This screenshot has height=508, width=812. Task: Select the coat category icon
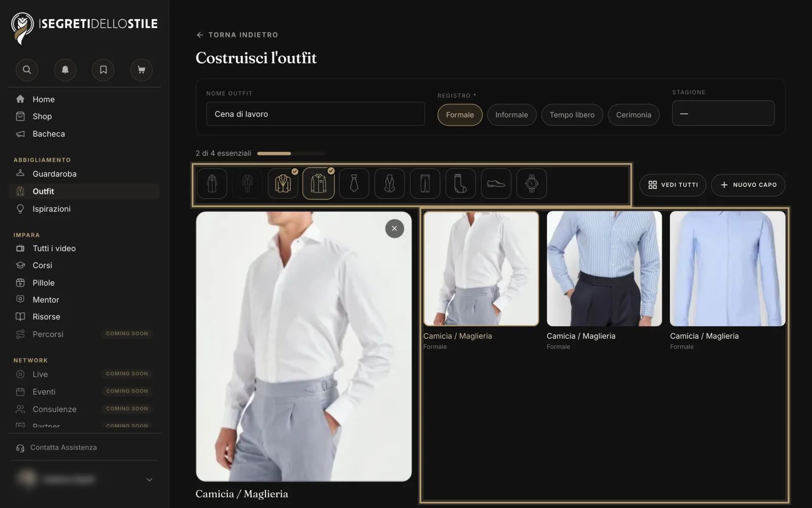(212, 183)
